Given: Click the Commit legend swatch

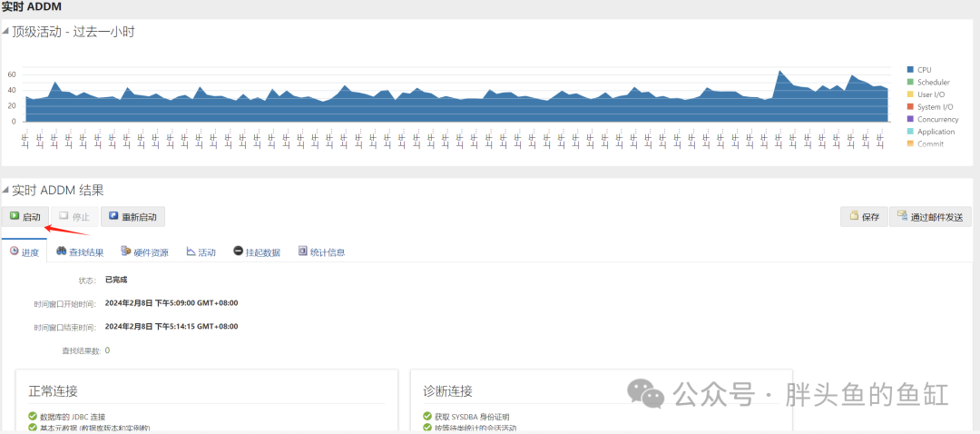Looking at the screenshot, I should (x=910, y=143).
